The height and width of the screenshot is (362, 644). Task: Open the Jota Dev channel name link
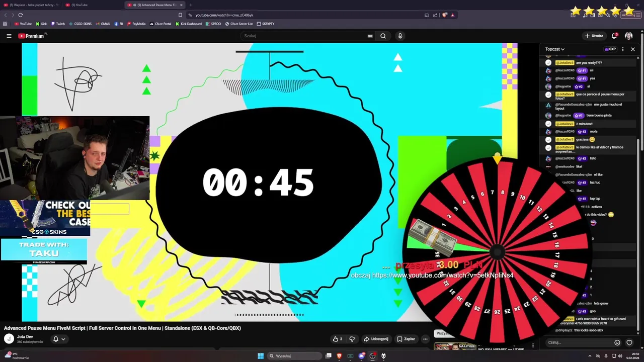click(25, 337)
